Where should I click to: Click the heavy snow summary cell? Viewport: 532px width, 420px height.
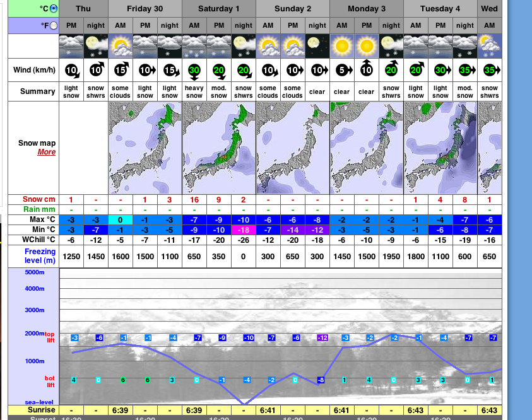pyautogui.click(x=194, y=91)
